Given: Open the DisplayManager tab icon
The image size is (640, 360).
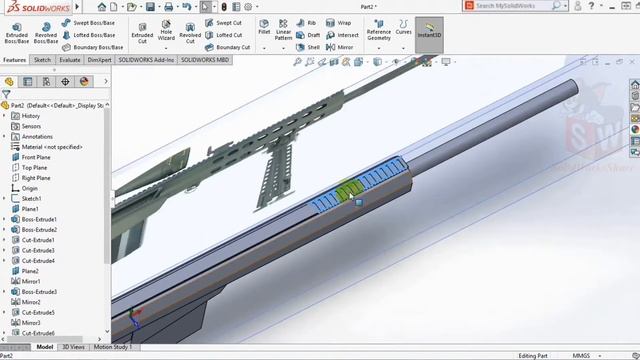Looking at the screenshot, I should [84, 82].
